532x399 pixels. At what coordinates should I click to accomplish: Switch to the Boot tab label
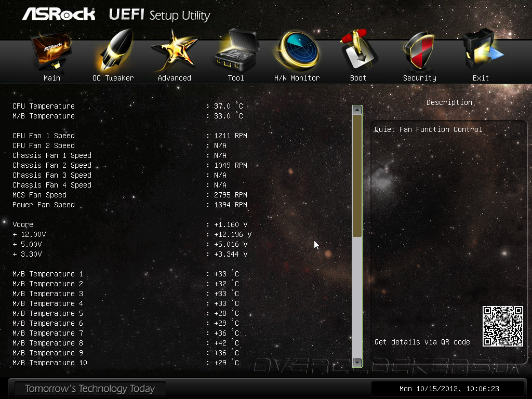point(358,78)
